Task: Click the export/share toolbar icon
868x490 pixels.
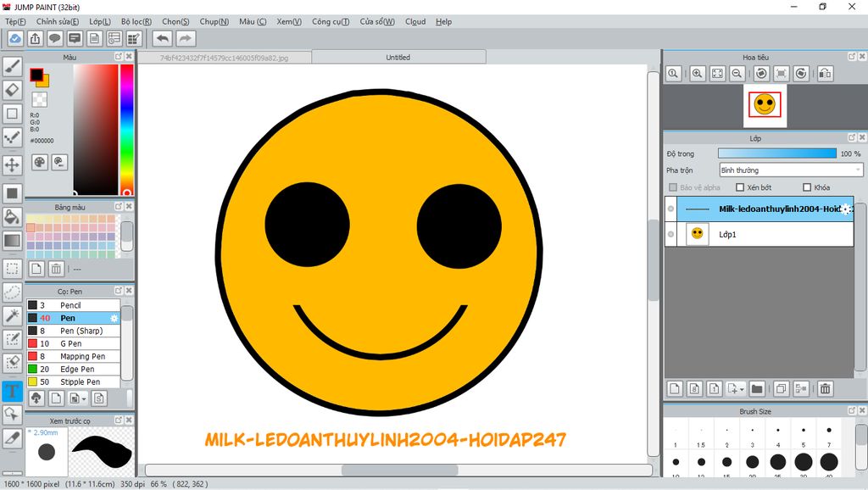Action: pos(36,39)
